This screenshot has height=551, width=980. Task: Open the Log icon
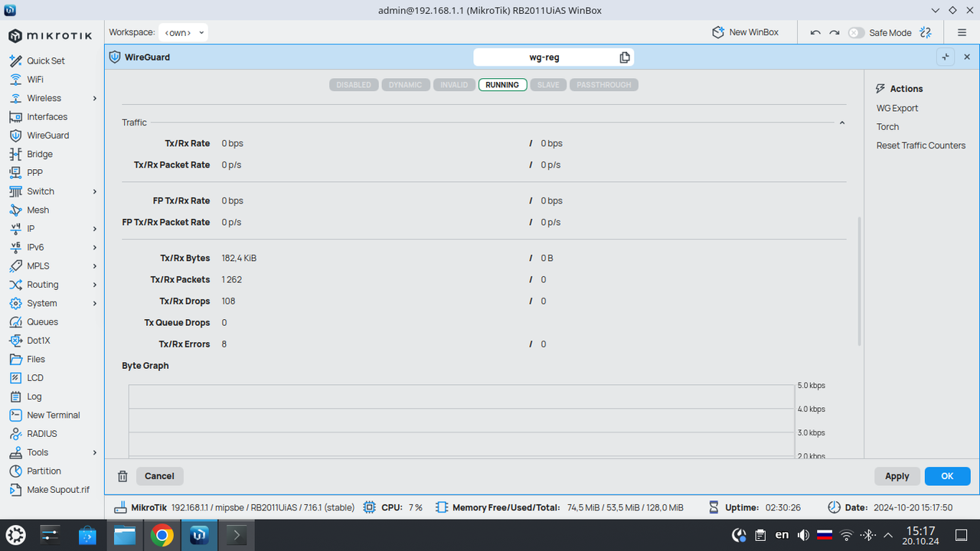pos(15,396)
